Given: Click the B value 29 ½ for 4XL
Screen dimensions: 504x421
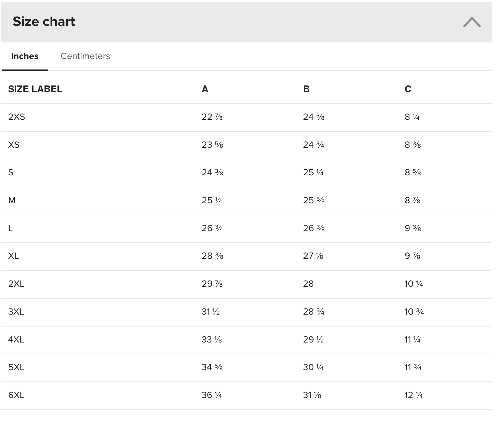Looking at the screenshot, I should click(313, 340).
